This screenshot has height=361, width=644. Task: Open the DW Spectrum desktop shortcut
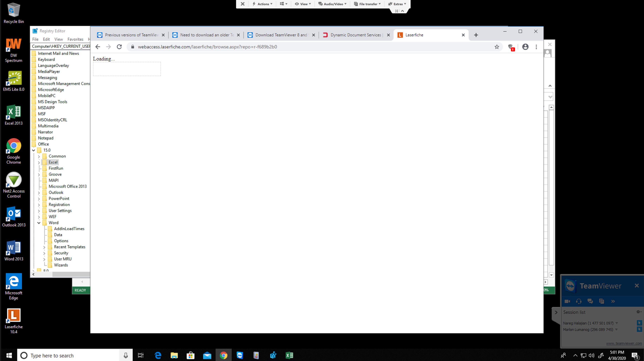14,50
